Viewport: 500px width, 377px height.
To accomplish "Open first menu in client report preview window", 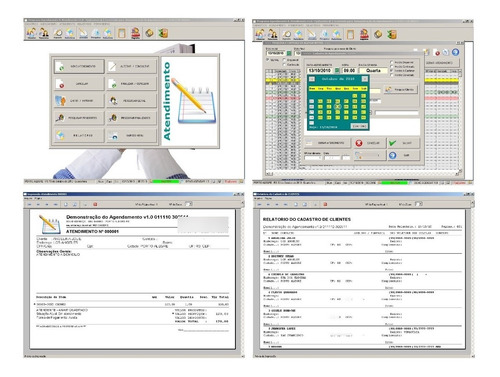I will (258, 198).
